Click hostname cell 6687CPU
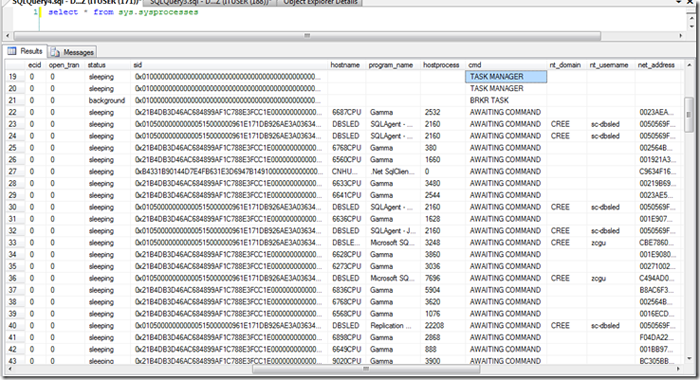This screenshot has width=700, height=380. click(x=346, y=112)
